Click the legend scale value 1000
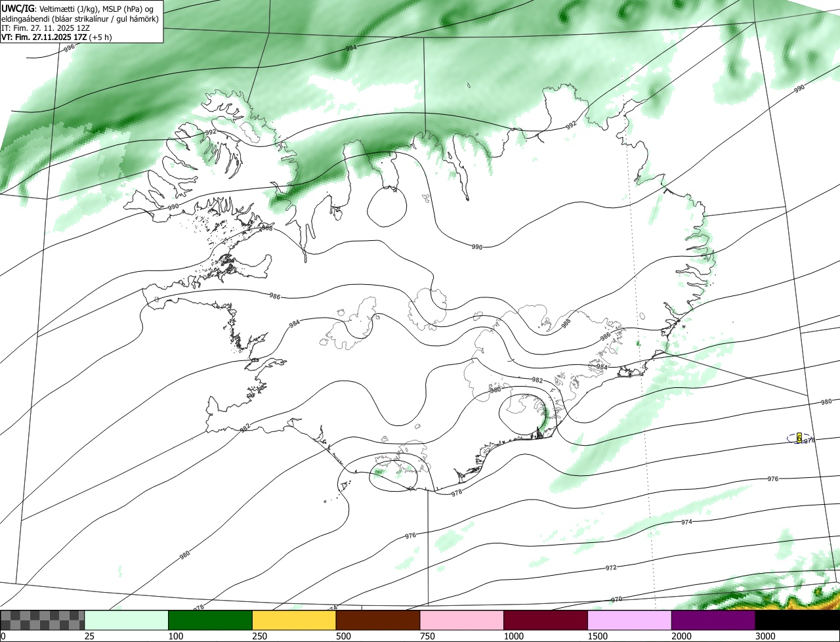840x642 pixels. coord(513,636)
